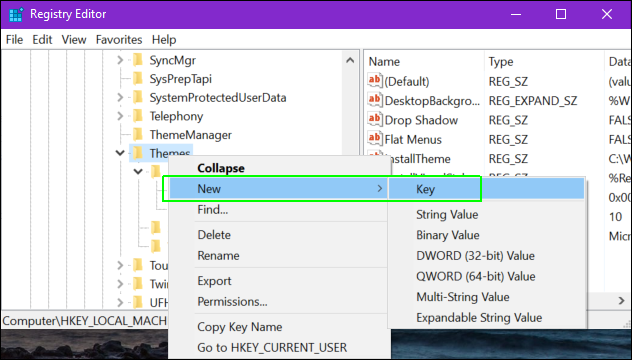The height and width of the screenshot is (360, 632).
Task: Open the Edit menu
Action: pyautogui.click(x=42, y=40)
